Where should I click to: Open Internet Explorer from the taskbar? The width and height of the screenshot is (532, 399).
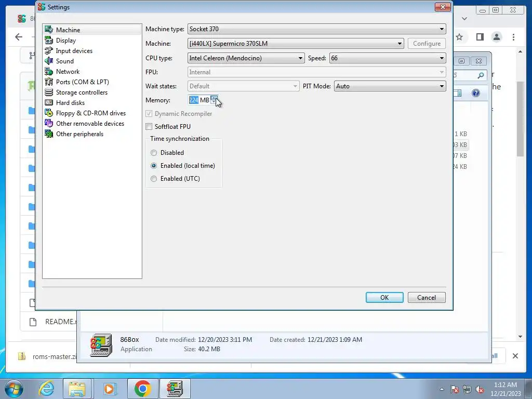(x=46, y=389)
